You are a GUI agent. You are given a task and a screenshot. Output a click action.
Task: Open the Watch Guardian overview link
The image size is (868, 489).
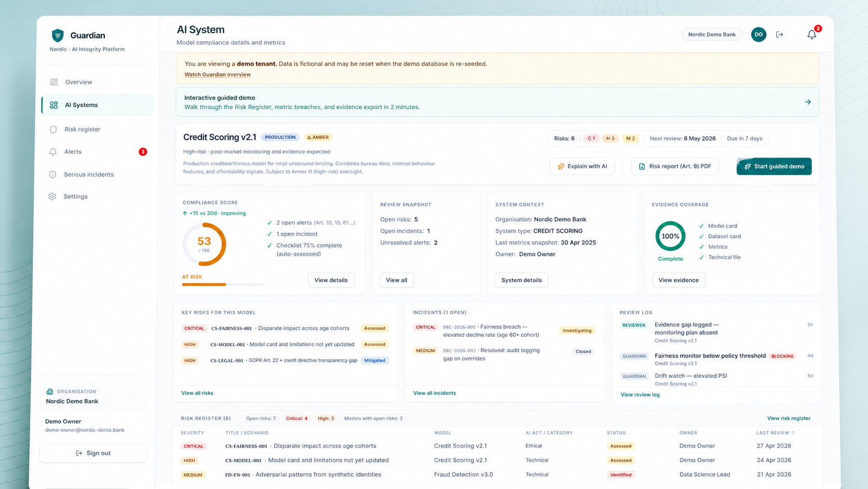(x=218, y=74)
